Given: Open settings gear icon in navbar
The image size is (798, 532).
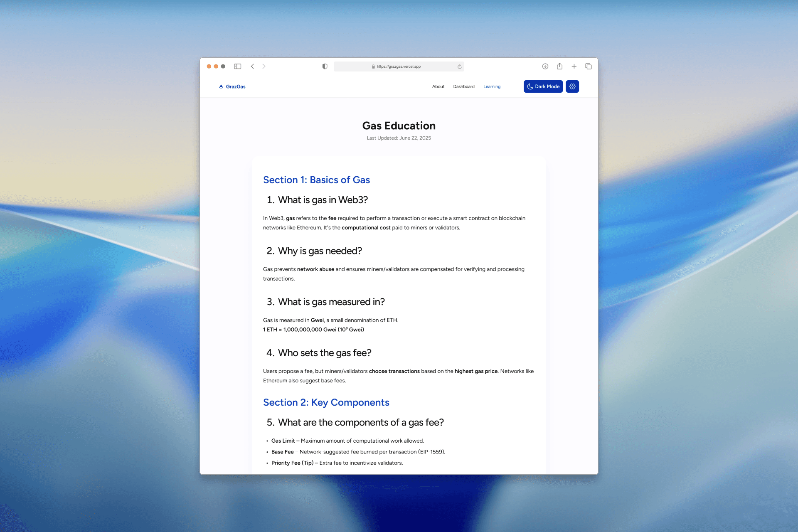Looking at the screenshot, I should (x=572, y=86).
